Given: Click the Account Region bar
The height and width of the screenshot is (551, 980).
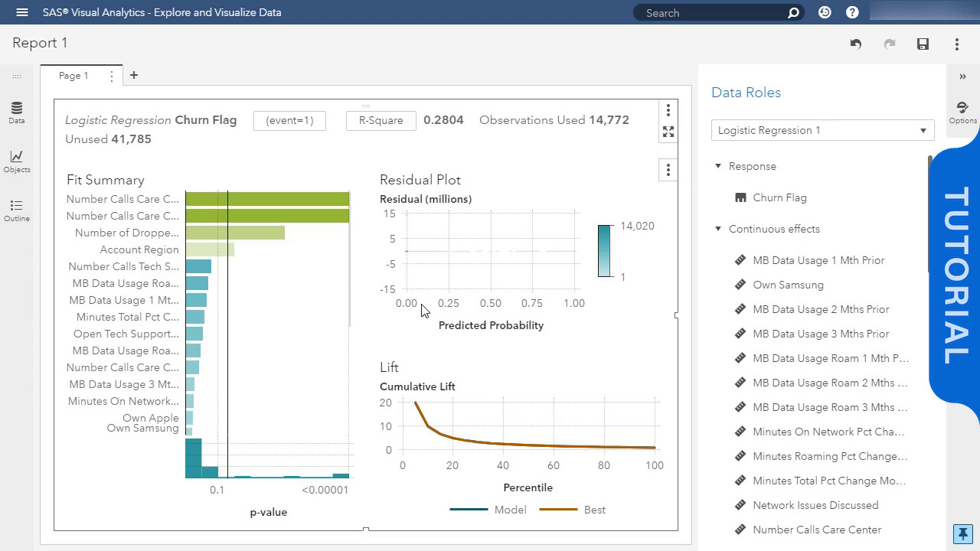Looking at the screenshot, I should coord(210,249).
